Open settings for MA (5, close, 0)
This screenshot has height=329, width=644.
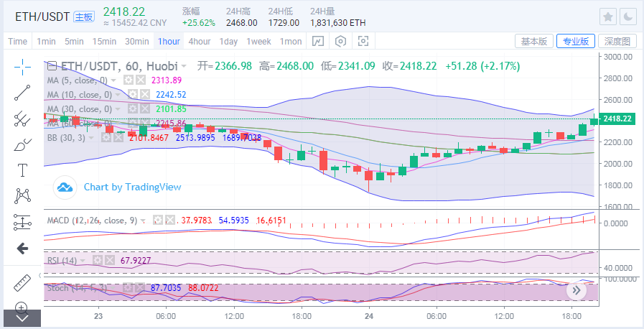pyautogui.click(x=129, y=80)
